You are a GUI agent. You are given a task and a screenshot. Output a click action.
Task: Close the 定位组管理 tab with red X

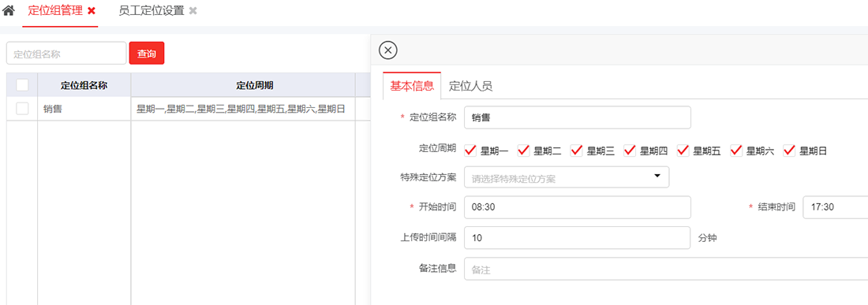[x=92, y=11]
